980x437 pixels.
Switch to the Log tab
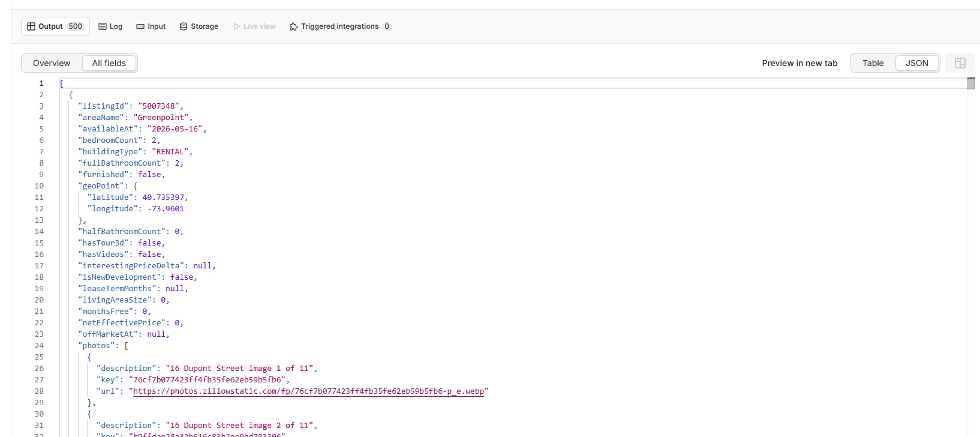point(110,26)
